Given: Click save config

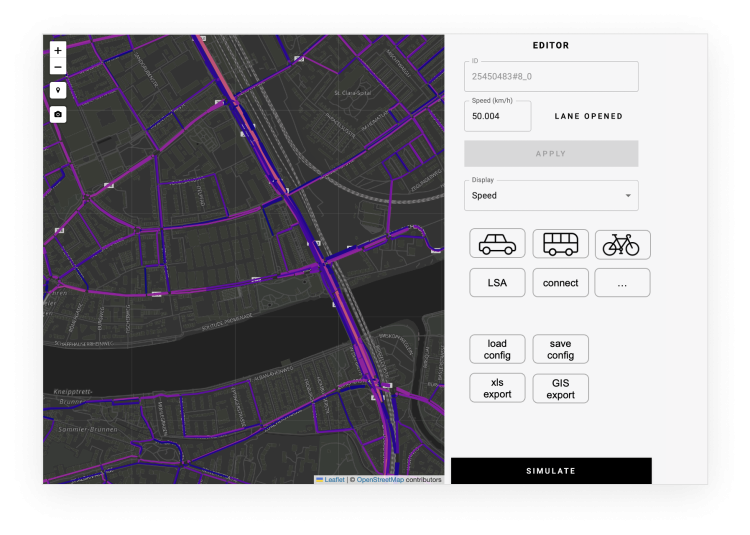Looking at the screenshot, I should click(560, 349).
